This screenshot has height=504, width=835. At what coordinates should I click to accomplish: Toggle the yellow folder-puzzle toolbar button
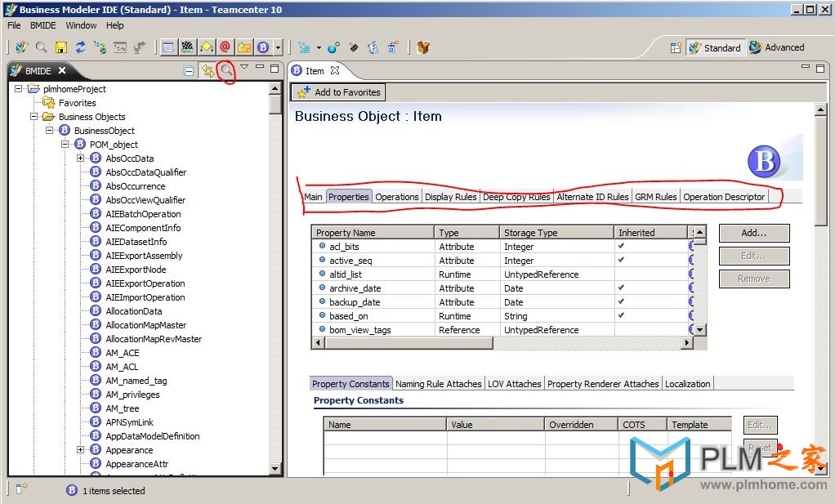coord(244,47)
